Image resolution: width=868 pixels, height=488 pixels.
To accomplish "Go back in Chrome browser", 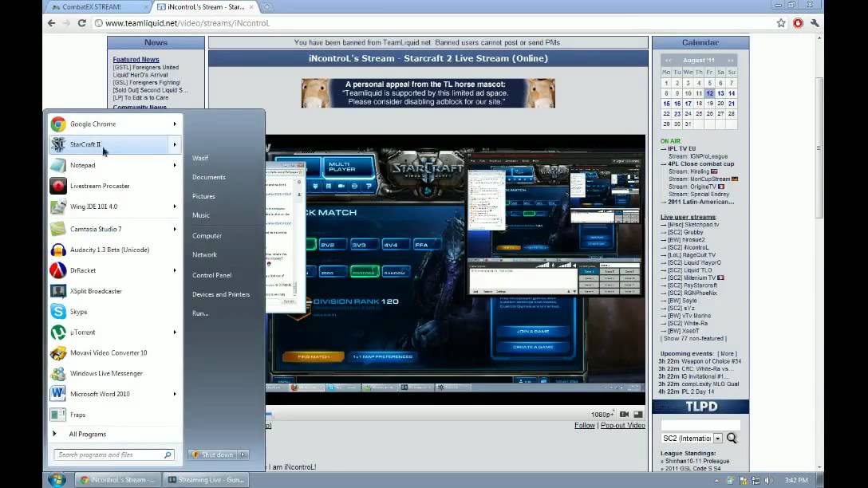I will (52, 23).
